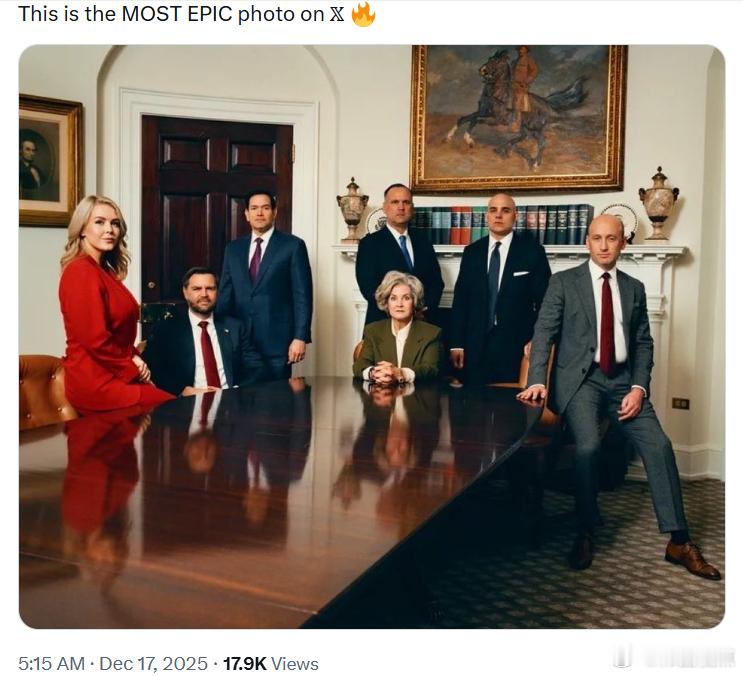The width and height of the screenshot is (743, 676).
Task: Open the 5:15 AM timestamp link
Action: point(51,663)
